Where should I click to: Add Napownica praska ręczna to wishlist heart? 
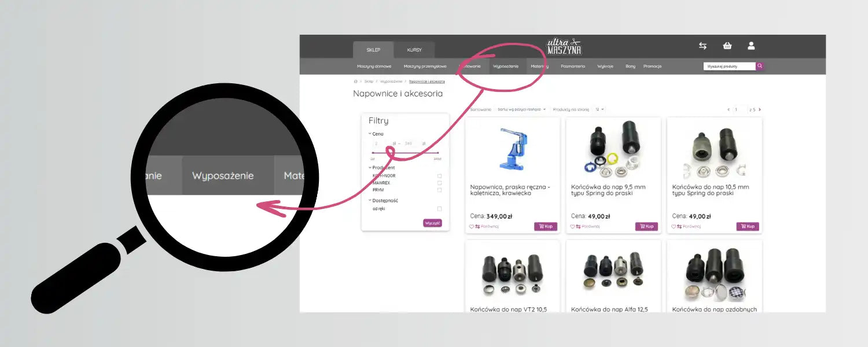(471, 227)
